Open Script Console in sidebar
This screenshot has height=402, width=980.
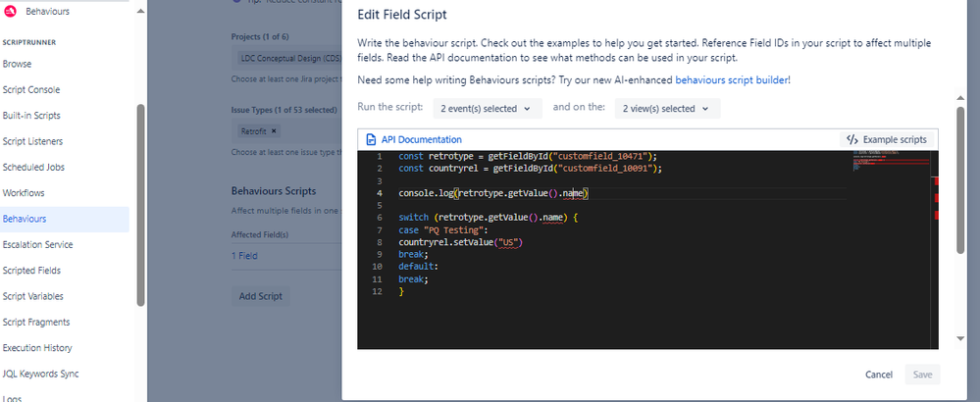coord(31,89)
